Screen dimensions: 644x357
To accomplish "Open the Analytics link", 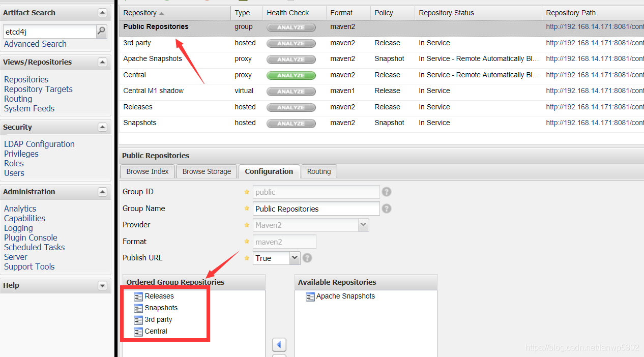I will click(x=20, y=209).
